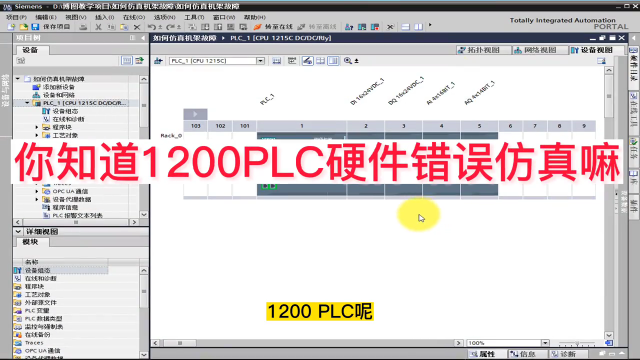
Task: Select the 设备视图 device view tab
Action: pyautogui.click(x=596, y=50)
